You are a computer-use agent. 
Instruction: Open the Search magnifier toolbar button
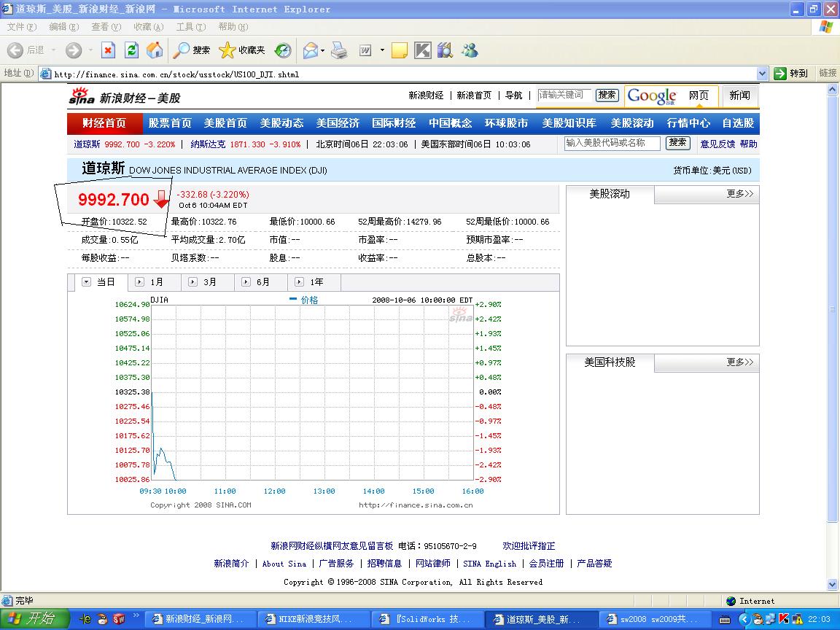pyautogui.click(x=192, y=50)
